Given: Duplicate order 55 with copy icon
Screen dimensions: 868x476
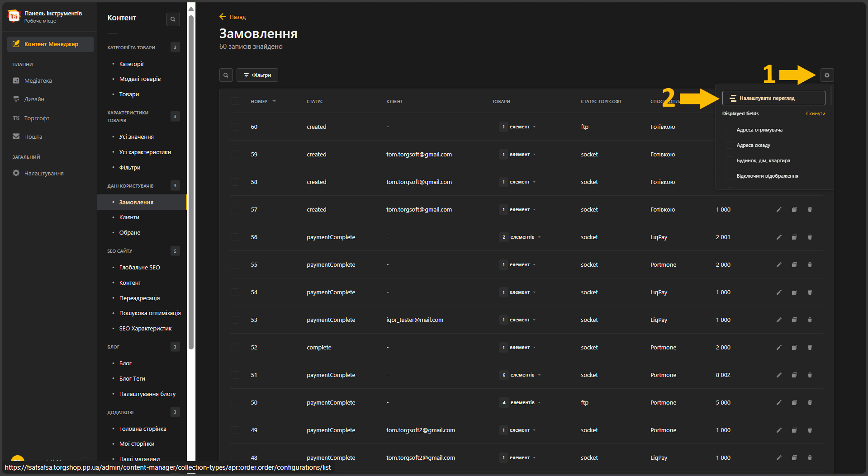Looking at the screenshot, I should (794, 265).
